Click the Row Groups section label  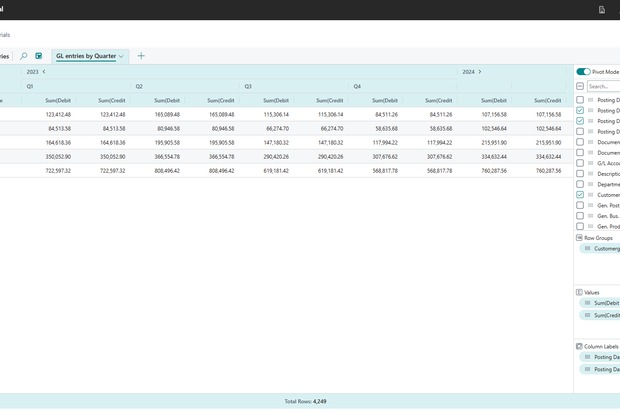pos(598,238)
